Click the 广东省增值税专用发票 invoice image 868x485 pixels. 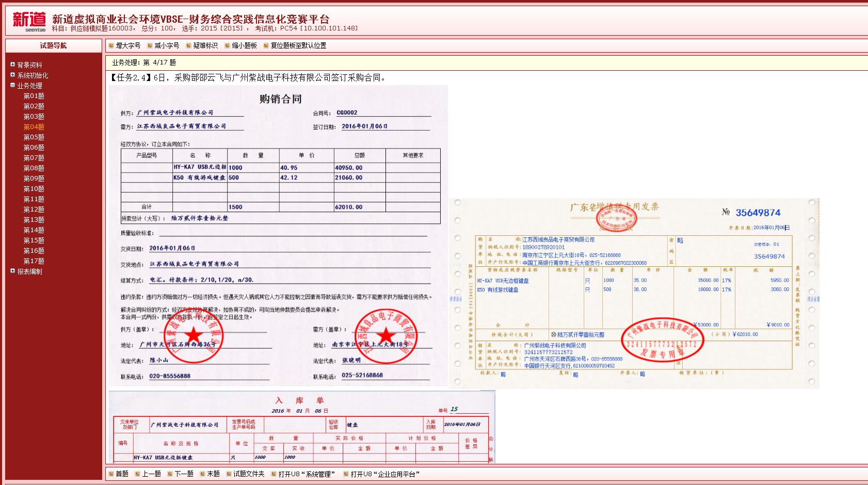point(634,293)
